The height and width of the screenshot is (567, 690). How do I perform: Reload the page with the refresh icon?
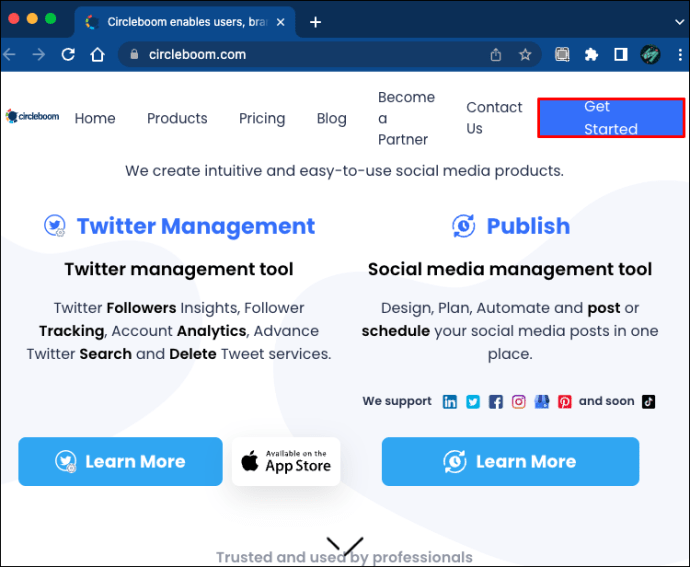(x=69, y=55)
